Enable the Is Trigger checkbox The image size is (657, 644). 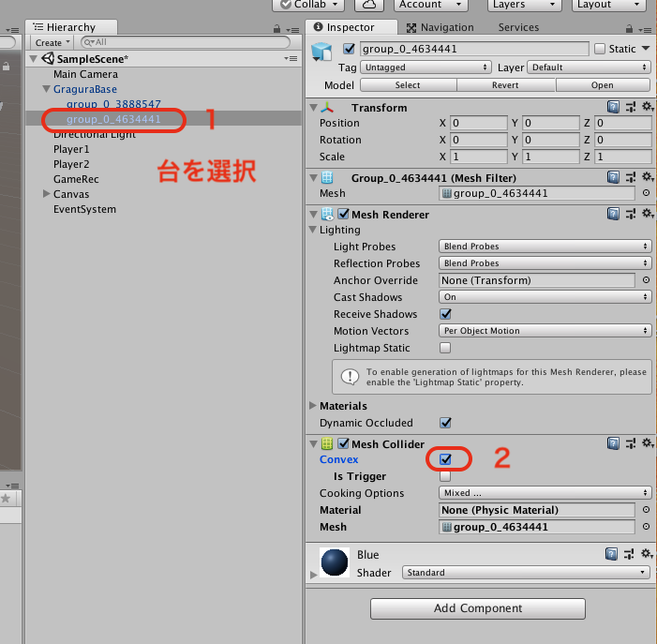(x=446, y=476)
